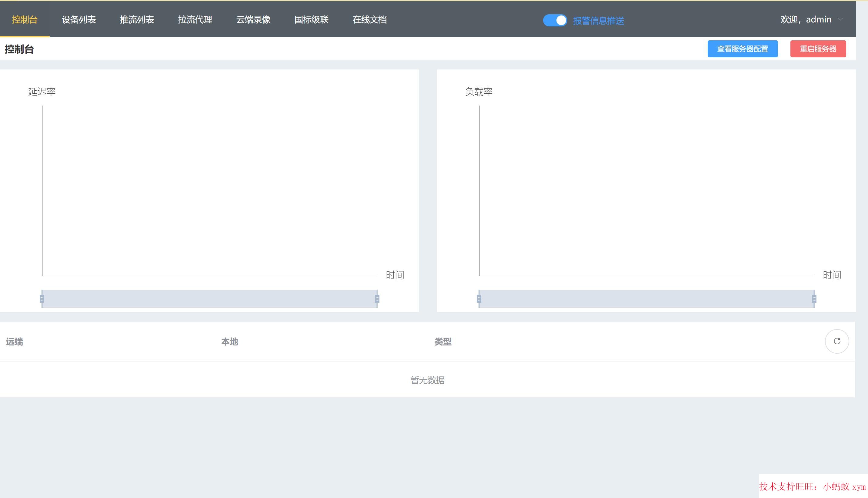Open the 拉流代理 menu item

[x=195, y=19]
